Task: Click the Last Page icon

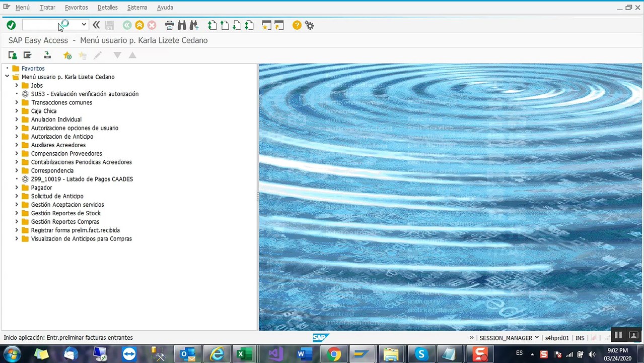Action: coord(249,25)
